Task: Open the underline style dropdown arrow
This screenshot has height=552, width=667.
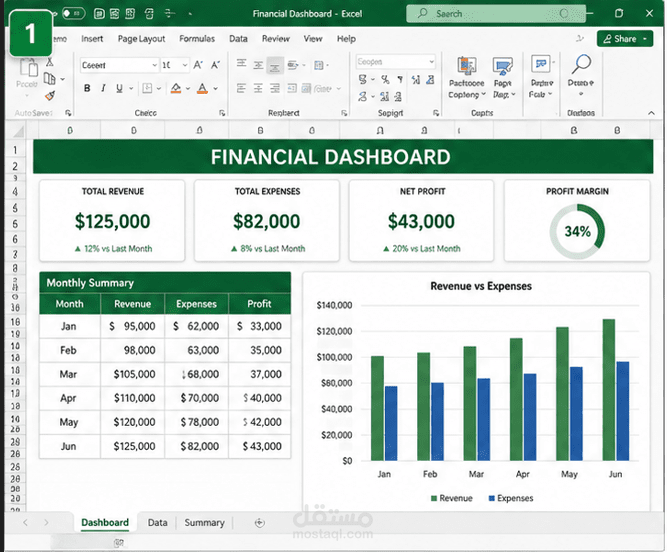Action: coord(131,88)
